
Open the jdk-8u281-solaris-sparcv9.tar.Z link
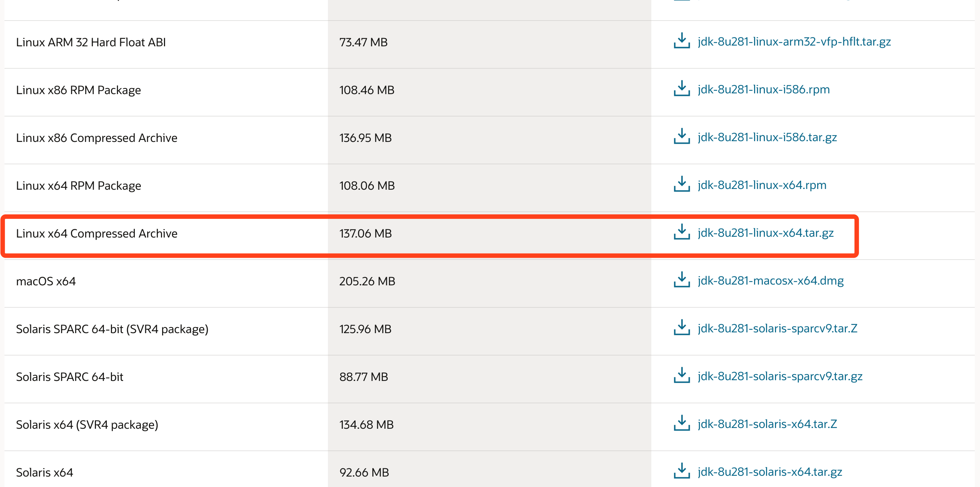coord(777,328)
